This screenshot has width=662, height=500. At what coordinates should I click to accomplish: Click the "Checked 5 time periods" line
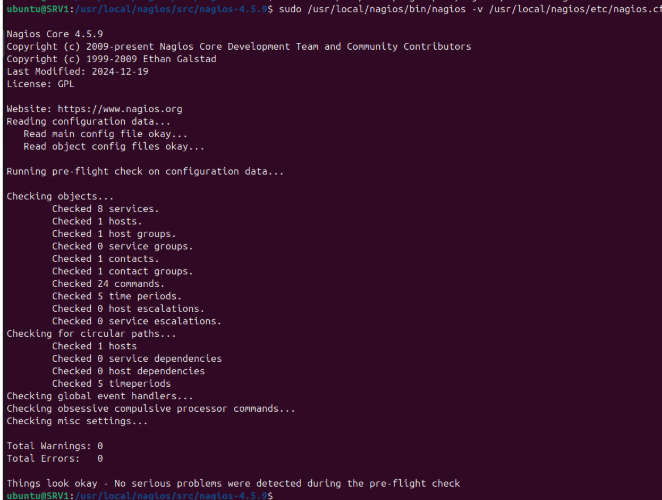(117, 296)
